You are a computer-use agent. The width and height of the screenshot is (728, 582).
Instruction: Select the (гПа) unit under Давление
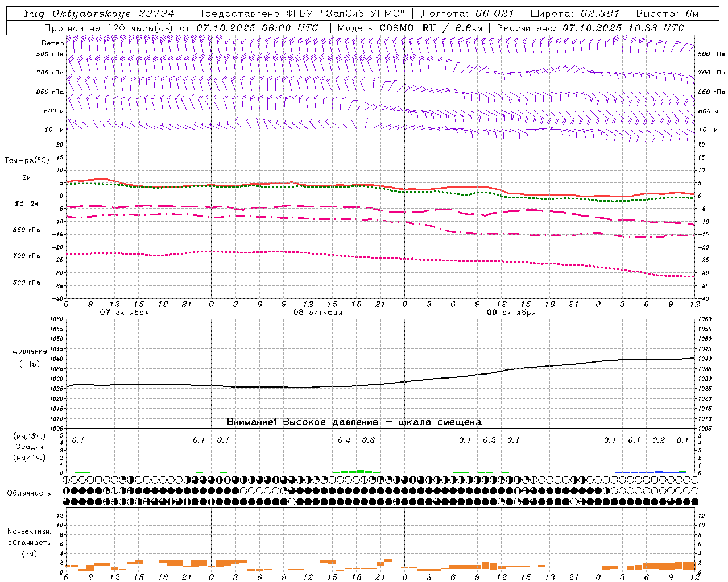pos(30,364)
